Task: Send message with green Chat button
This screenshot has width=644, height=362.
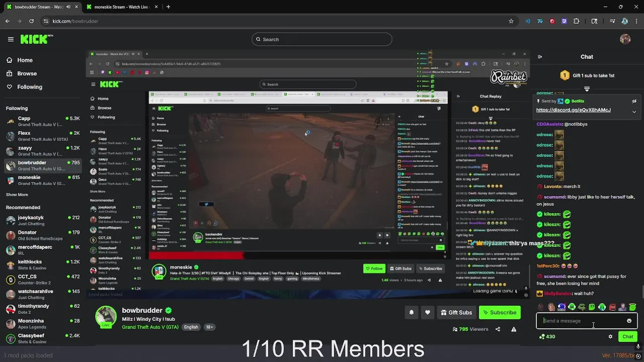Action: 628,336
